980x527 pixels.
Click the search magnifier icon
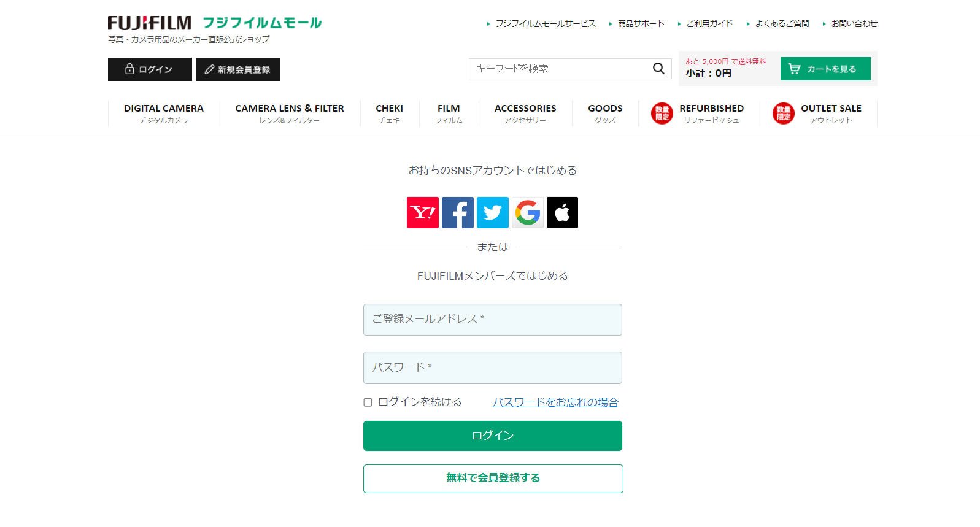[658, 69]
